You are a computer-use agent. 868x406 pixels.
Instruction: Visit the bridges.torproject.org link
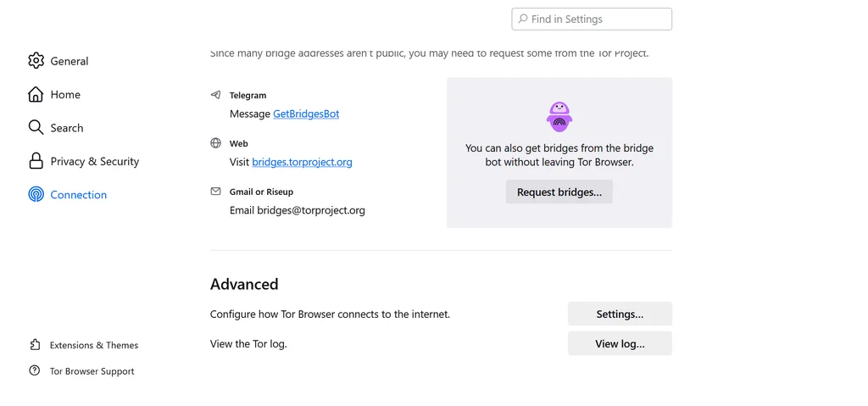(303, 162)
